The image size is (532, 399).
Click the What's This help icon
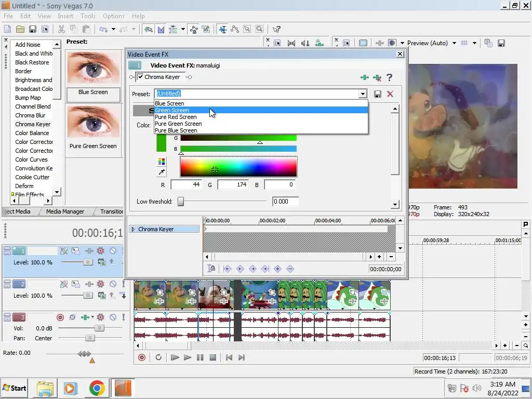tap(276, 29)
